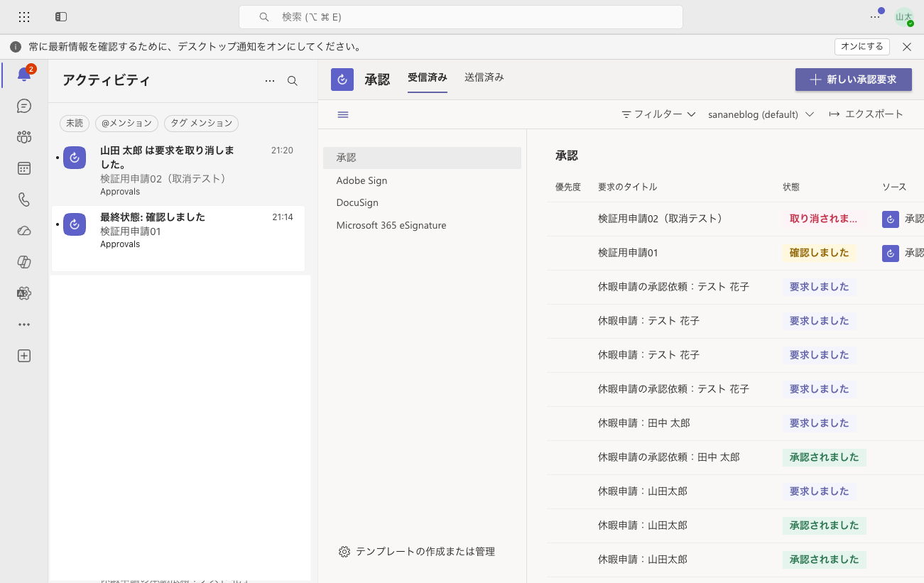Open Chat from the left rail

pyautogui.click(x=24, y=106)
